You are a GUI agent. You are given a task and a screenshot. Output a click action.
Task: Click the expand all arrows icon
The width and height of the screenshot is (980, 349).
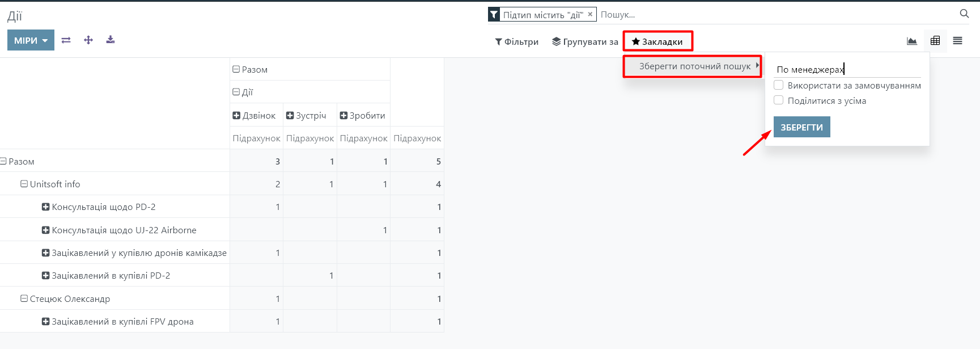pyautogui.click(x=88, y=40)
